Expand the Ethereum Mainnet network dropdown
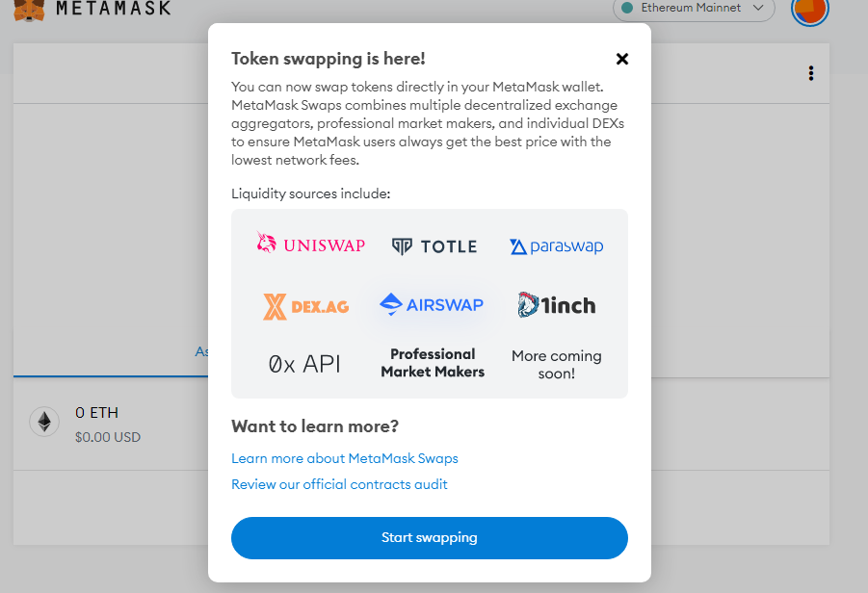 pos(693,9)
